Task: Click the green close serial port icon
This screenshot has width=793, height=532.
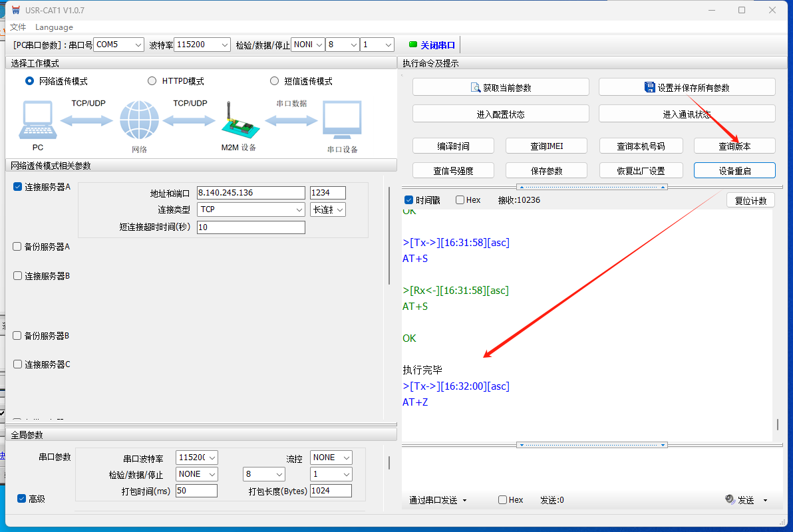Action: point(412,45)
